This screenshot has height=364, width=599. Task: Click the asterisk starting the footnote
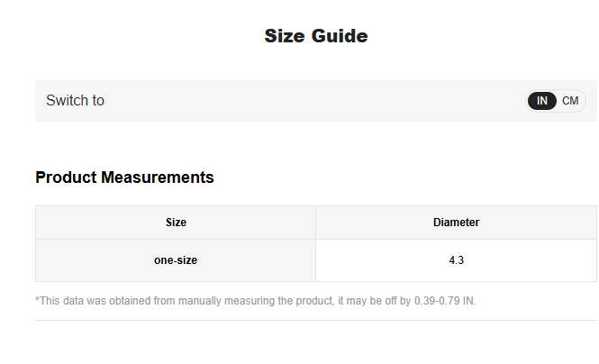(37, 299)
